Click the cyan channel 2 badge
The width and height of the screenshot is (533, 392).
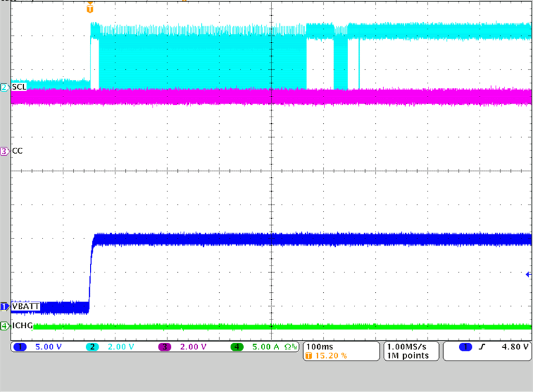(x=94, y=347)
